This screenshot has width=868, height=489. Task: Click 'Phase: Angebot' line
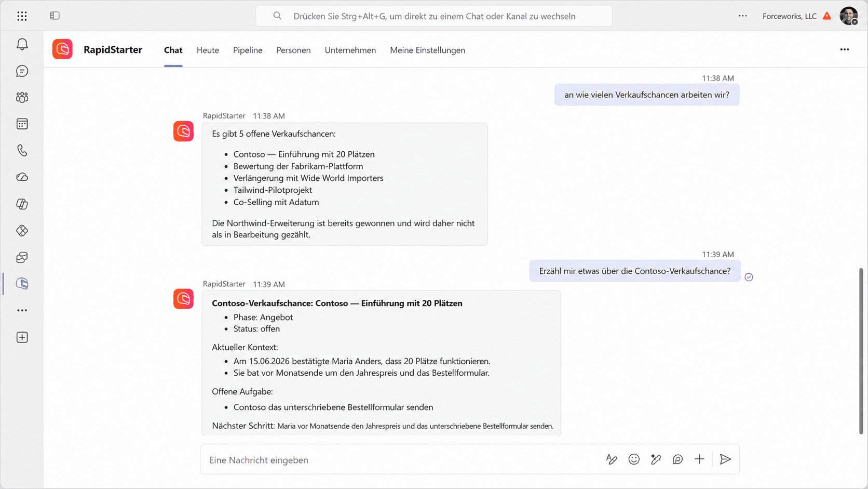pyautogui.click(x=263, y=317)
